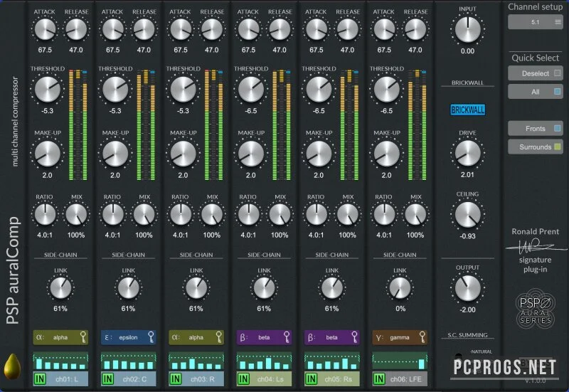Click the LINK knob on the ch01: L strip
The width and height of the screenshot is (569, 392).
[60, 288]
